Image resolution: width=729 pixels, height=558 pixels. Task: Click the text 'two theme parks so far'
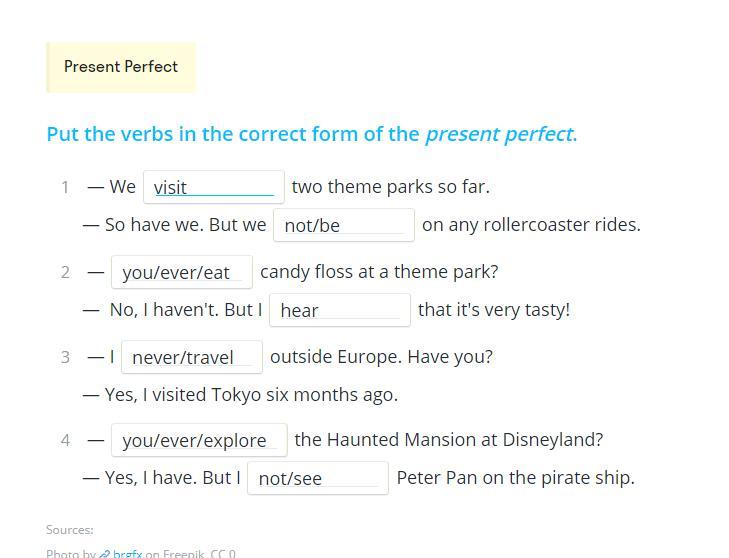(390, 187)
